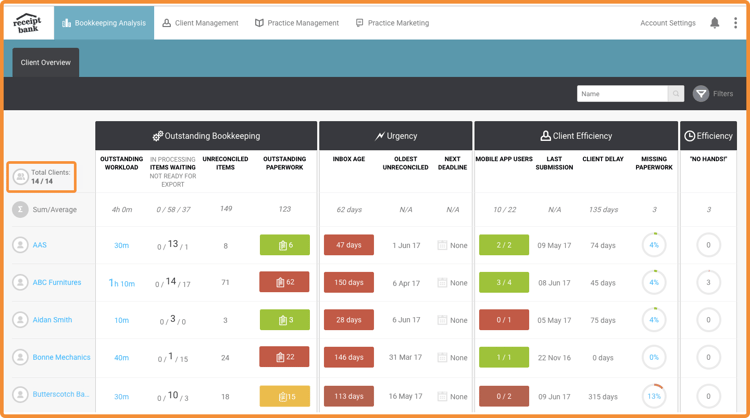Viewport: 750px width, 418px height.
Task: Select the Bookkeeping Analysis tab
Action: (104, 23)
